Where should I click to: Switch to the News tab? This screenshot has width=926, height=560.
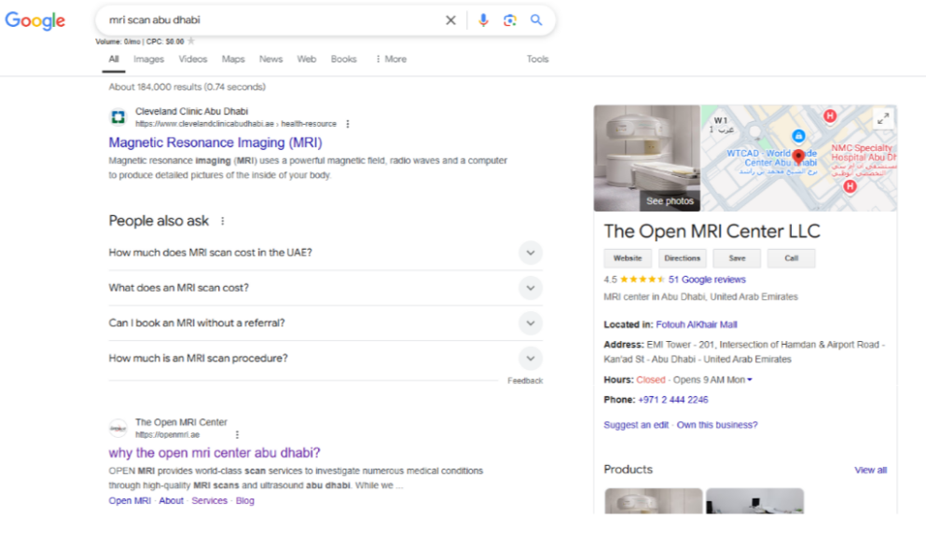(271, 59)
